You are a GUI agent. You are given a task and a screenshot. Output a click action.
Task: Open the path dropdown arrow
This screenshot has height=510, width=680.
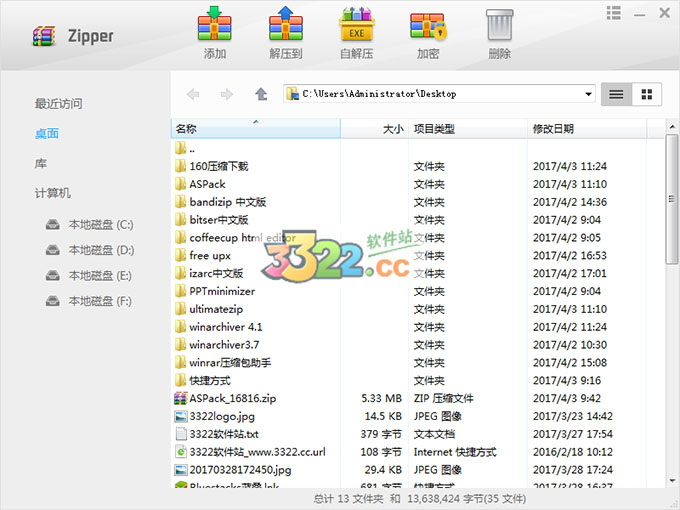[x=588, y=94]
